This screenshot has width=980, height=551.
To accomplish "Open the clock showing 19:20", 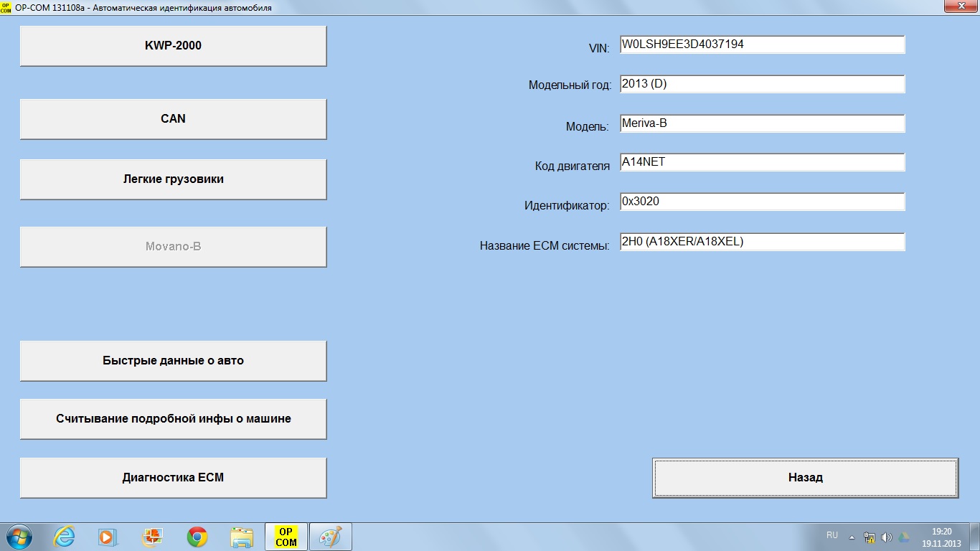I will pyautogui.click(x=941, y=537).
